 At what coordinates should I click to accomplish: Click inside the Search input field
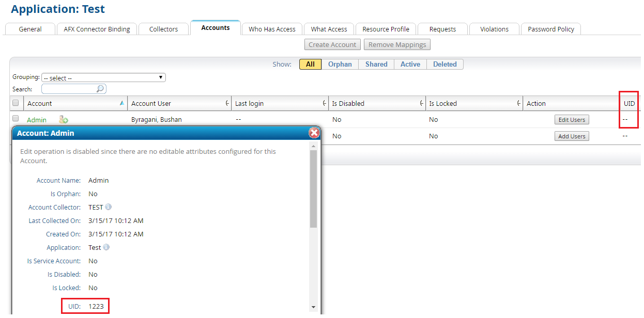(69, 89)
